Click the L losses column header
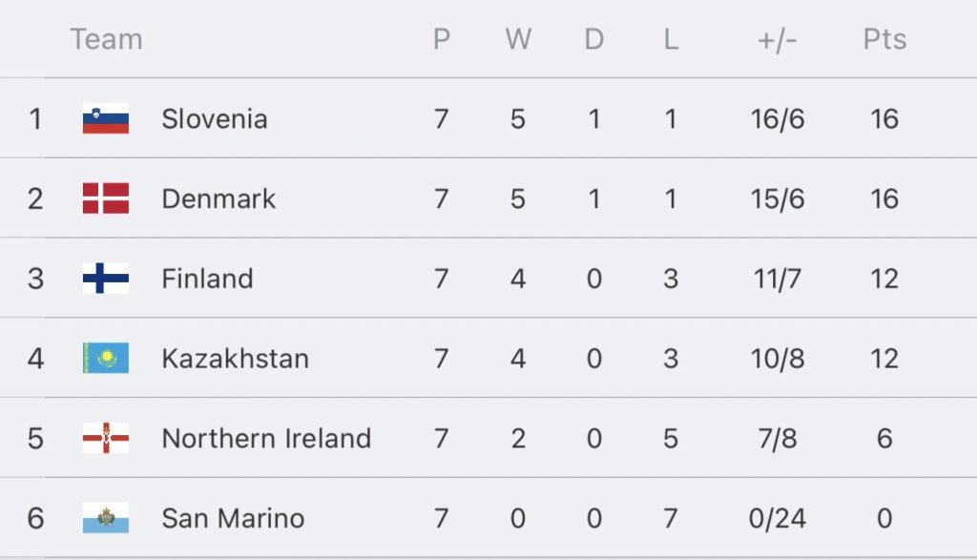977x560 pixels. pos(671,39)
